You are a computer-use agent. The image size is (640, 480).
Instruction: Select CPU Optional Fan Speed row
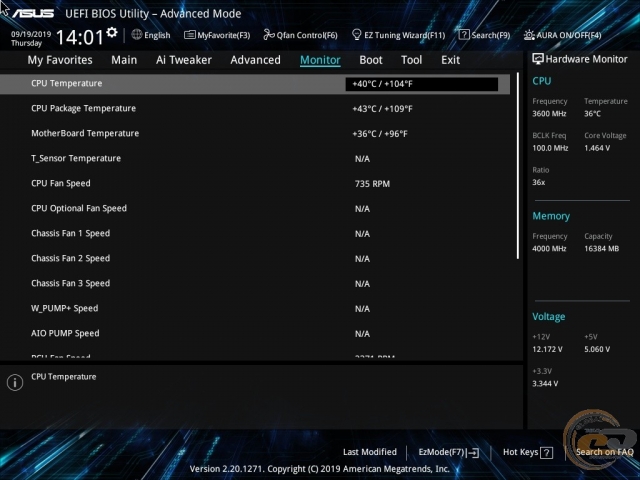[255, 209]
